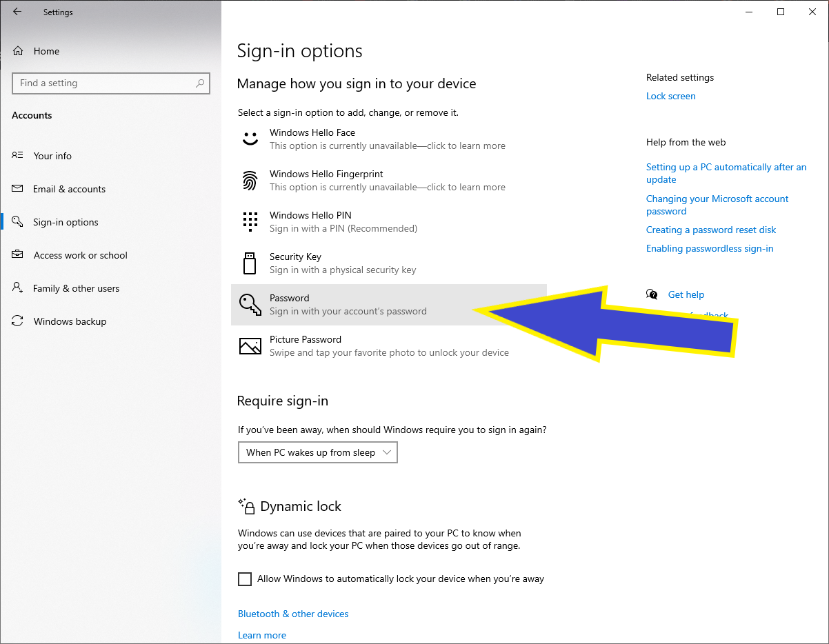The height and width of the screenshot is (644, 829).
Task: Click the Find a setting search box
Action: 111,83
